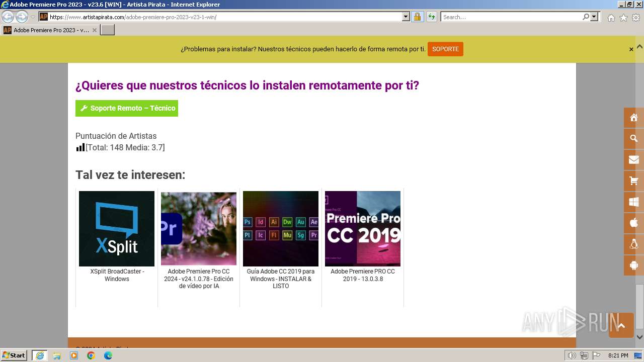644x362 pixels.
Task: Open the search icon in orange sidebar
Action: pyautogui.click(x=634, y=139)
